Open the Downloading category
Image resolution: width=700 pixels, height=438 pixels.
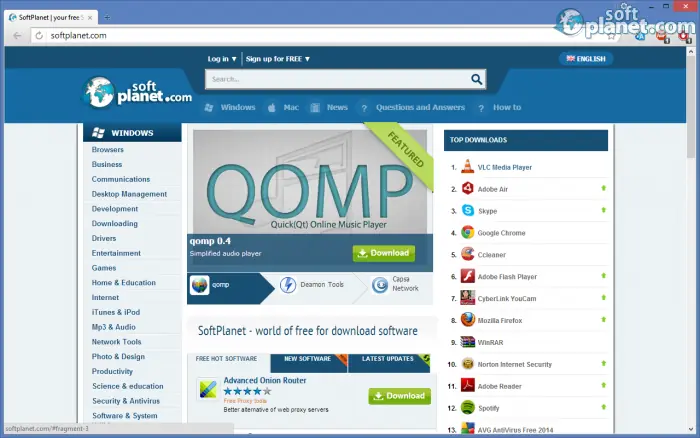(x=115, y=223)
